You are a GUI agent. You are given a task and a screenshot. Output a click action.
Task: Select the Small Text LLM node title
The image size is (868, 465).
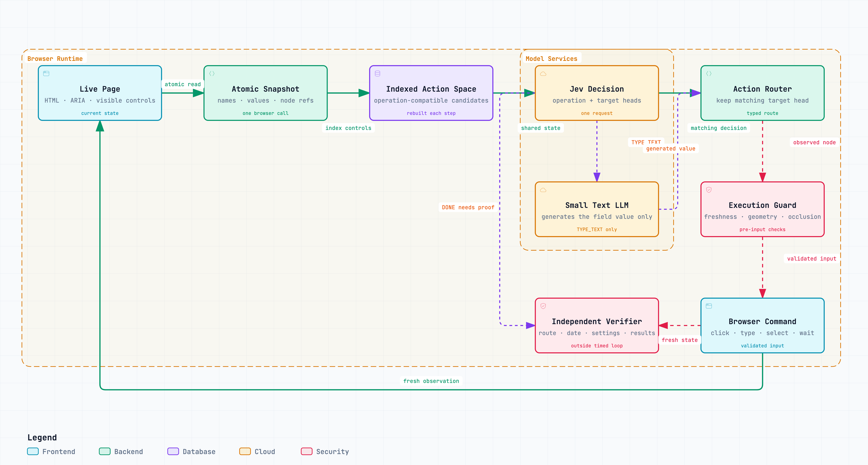[x=597, y=205]
